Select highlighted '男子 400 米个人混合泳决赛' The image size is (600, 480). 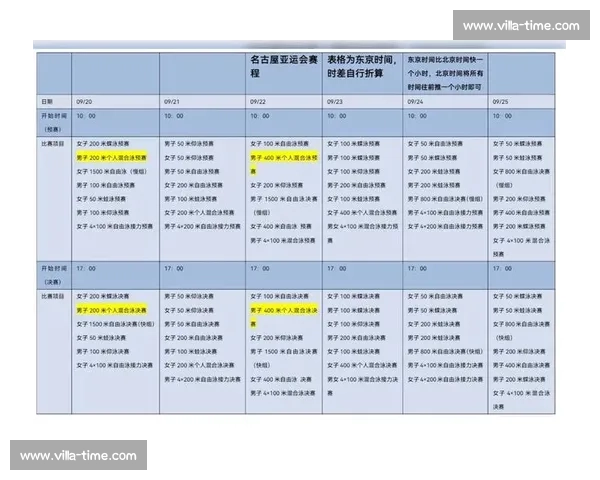click(x=284, y=317)
